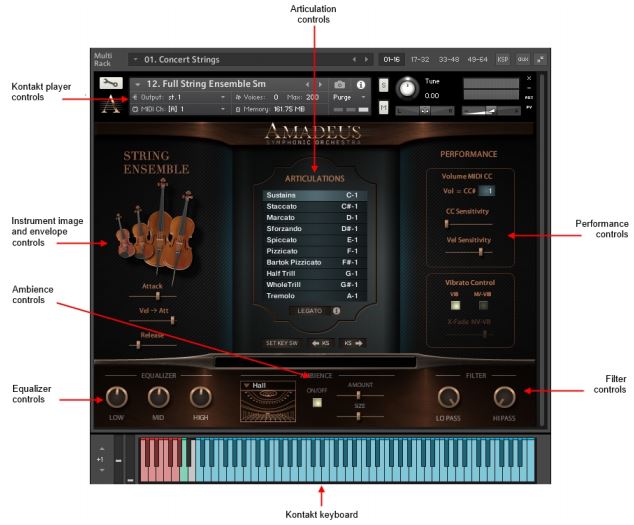
Task: Toggle Ambience ON/OFF switch
Action: coord(317,402)
